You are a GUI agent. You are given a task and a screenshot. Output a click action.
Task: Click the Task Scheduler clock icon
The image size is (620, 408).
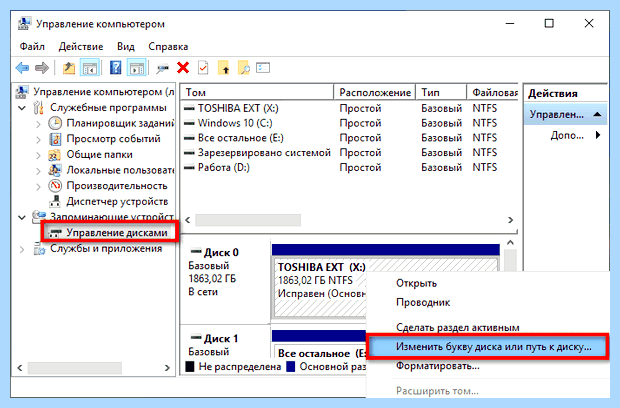55,123
